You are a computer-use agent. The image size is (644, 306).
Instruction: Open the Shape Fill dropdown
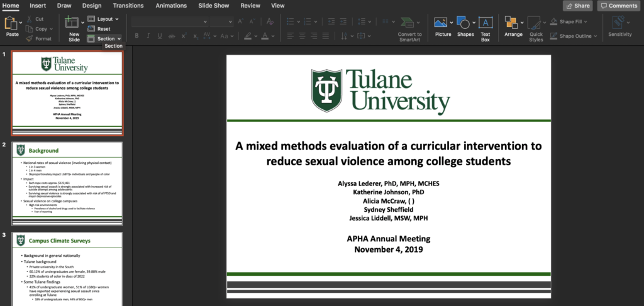(569, 22)
